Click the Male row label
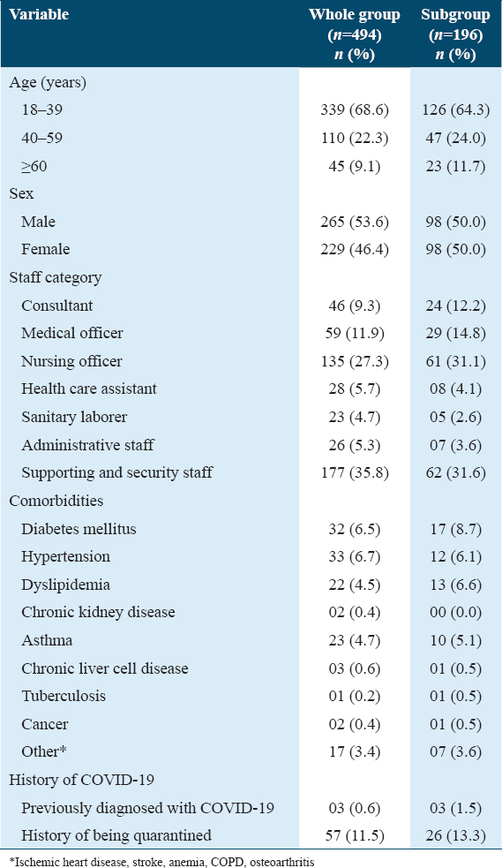 39,222
